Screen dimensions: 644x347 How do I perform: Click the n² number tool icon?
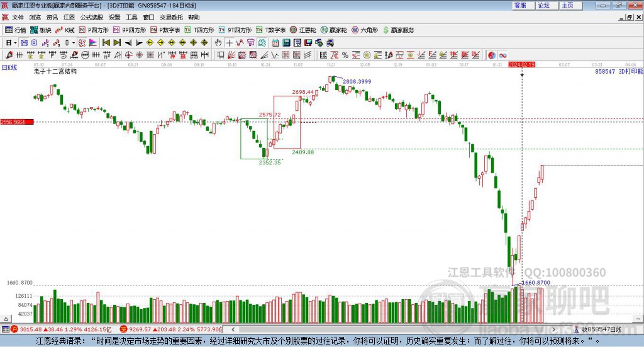click(x=107, y=55)
